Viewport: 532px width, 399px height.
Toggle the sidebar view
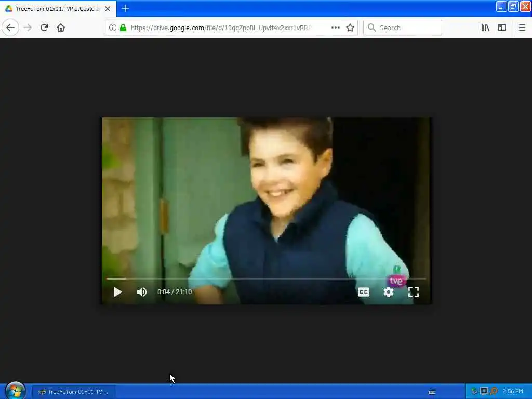click(x=502, y=28)
